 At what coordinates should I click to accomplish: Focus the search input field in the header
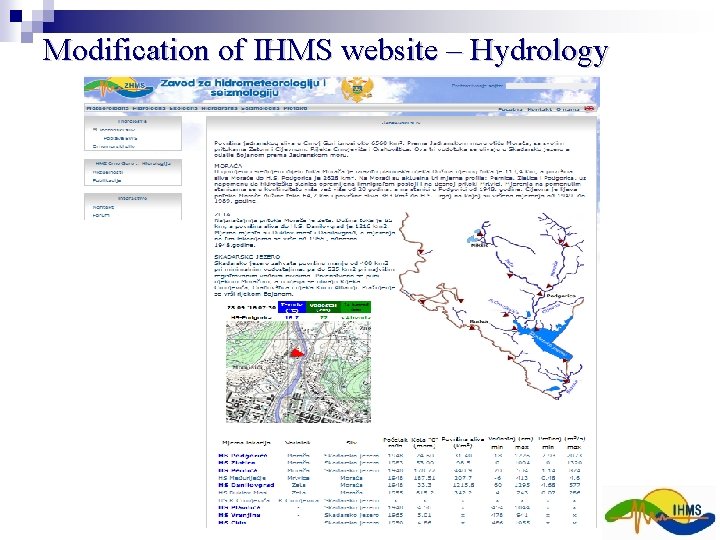coord(551,85)
